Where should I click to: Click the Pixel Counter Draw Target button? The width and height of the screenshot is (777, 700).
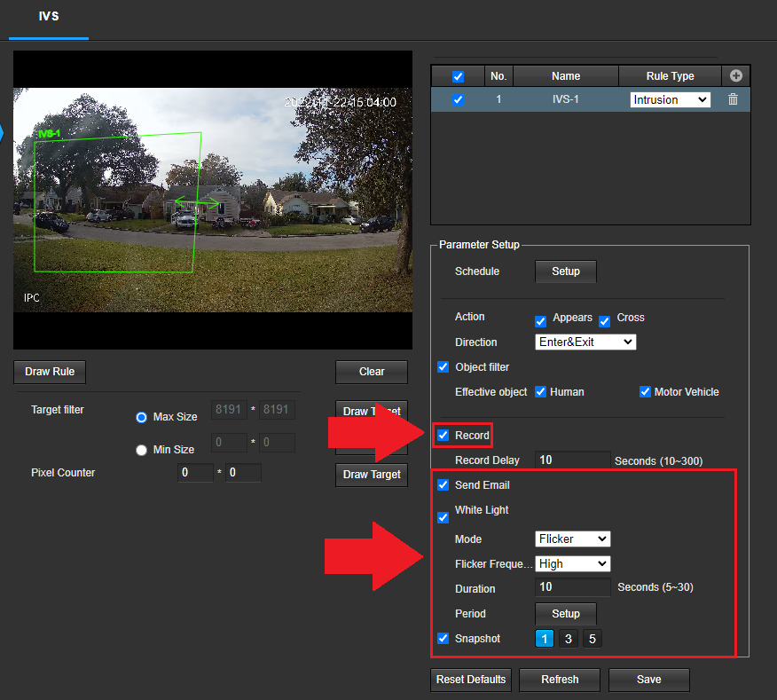pos(371,475)
